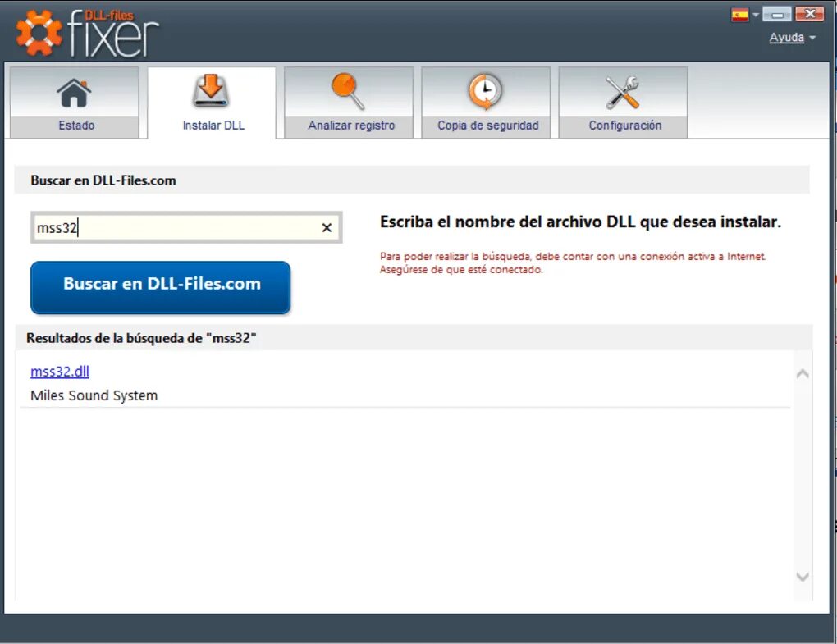Close the DLL-files Fixer window
837x644 pixels.
coord(810,15)
